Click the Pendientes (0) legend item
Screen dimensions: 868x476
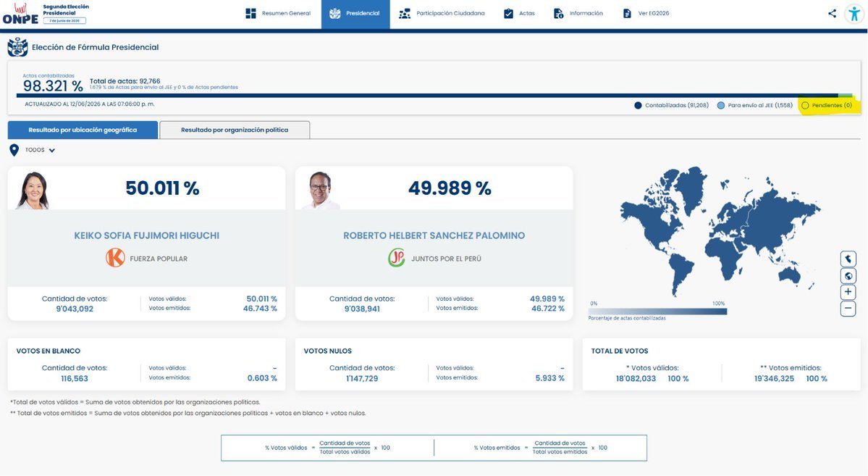[x=827, y=105]
